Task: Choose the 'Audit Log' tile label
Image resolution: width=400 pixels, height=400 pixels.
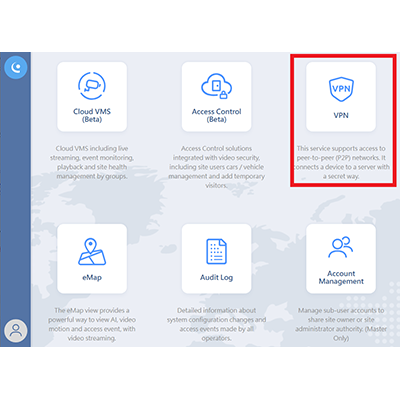Action: [x=216, y=277]
